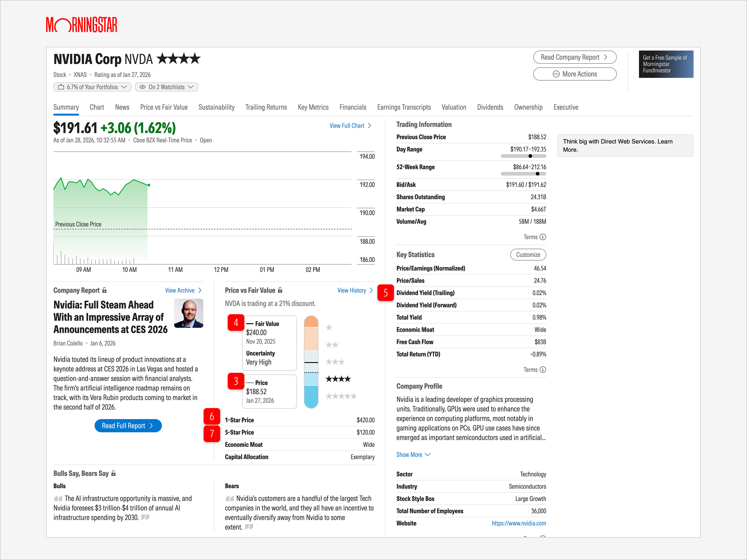Click the info icon beside Trading Information Terms
This screenshot has width=747, height=560.
click(543, 237)
